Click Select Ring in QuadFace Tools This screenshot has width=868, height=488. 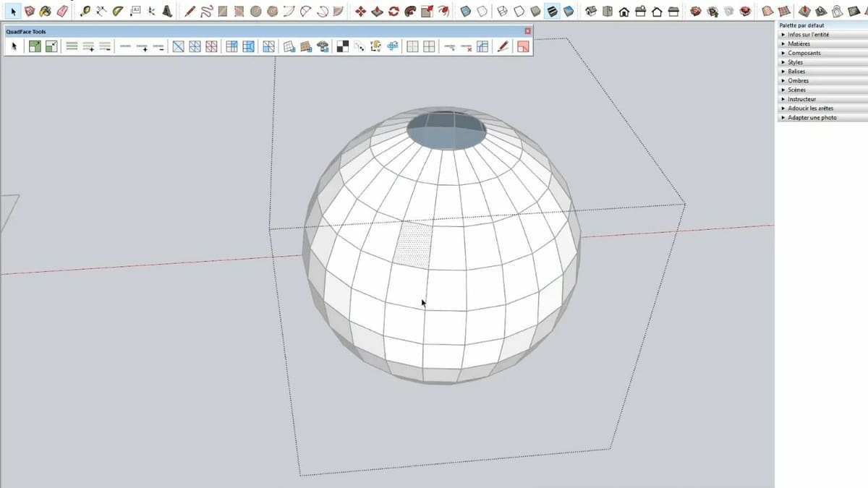pyautogui.click(x=72, y=46)
